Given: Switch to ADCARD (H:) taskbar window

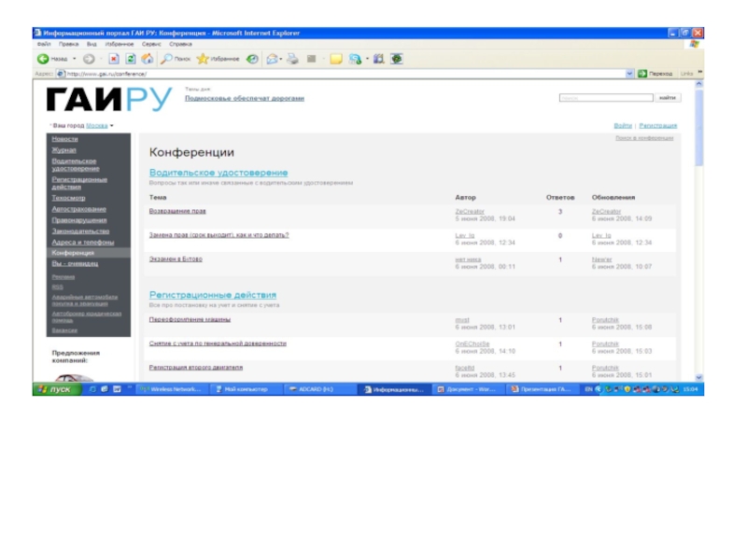Looking at the screenshot, I should coord(318,389).
